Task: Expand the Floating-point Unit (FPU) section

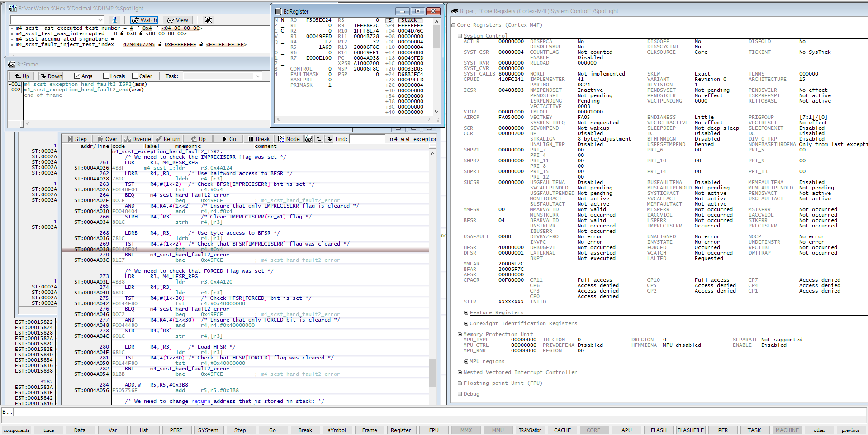Action: (x=460, y=383)
